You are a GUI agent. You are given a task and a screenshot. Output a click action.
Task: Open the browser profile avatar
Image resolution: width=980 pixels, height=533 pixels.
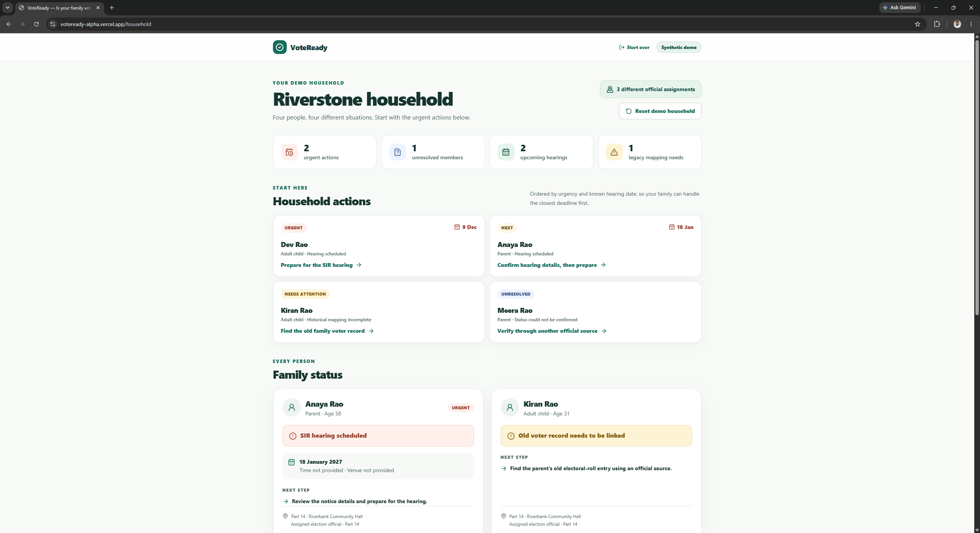[x=957, y=24]
